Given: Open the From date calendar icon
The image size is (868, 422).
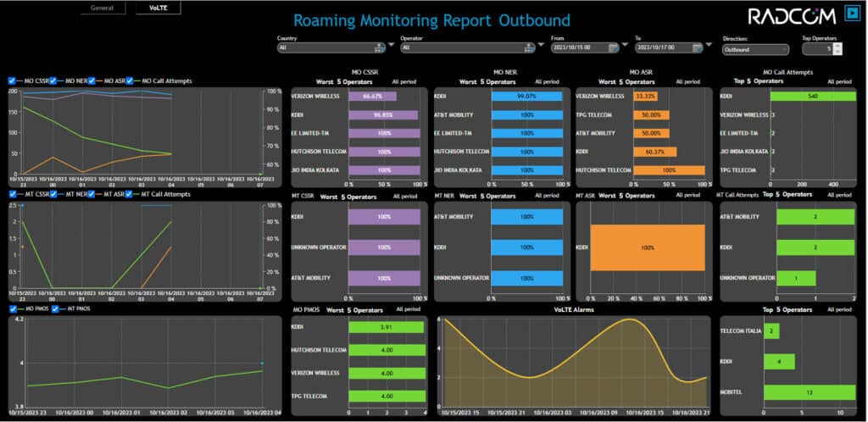Looking at the screenshot, I should click(x=614, y=48).
